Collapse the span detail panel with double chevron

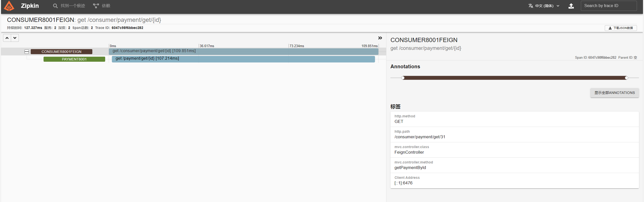[x=380, y=38]
